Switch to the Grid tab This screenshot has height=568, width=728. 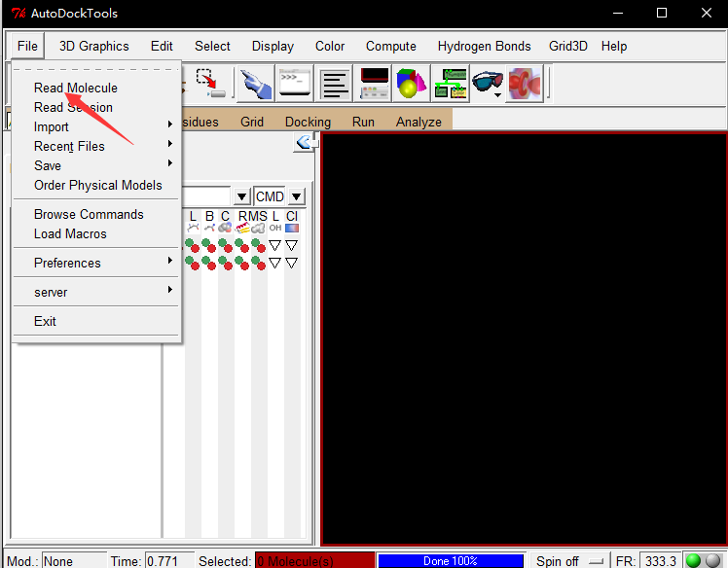pyautogui.click(x=252, y=122)
